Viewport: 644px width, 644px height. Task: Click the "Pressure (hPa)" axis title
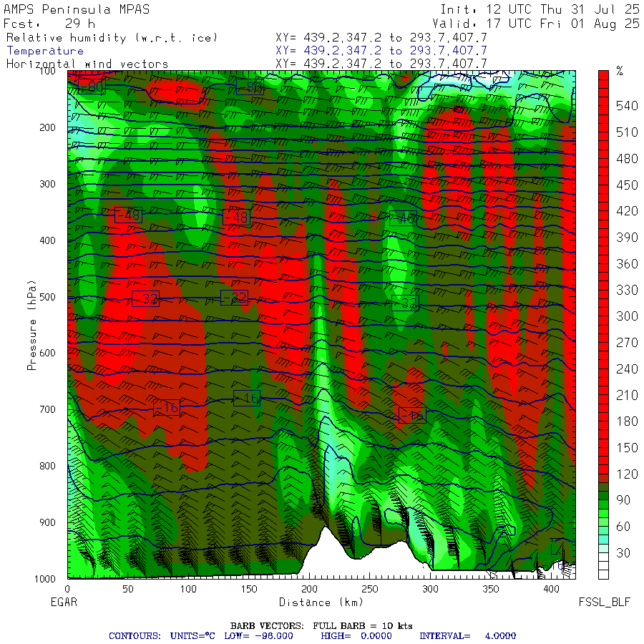[x=31, y=326]
